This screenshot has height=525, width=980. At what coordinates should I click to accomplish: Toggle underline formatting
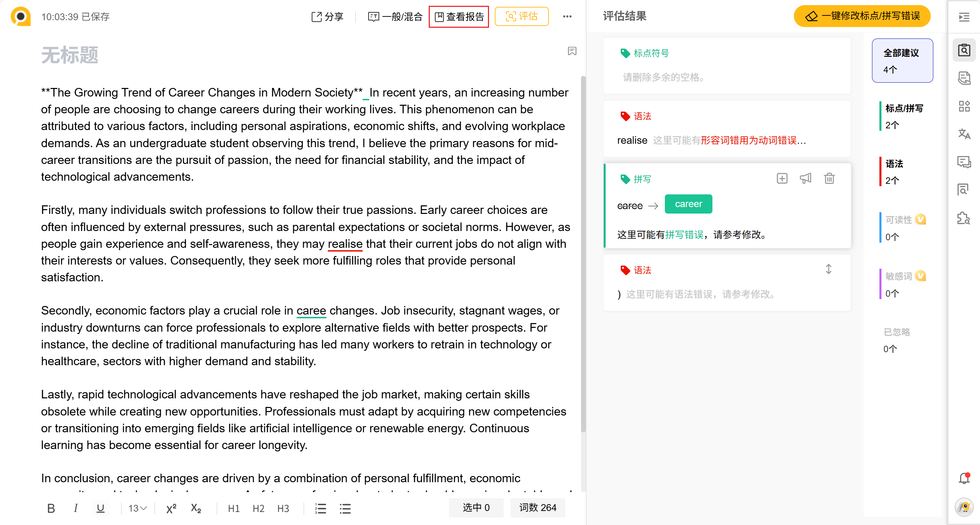click(x=101, y=508)
